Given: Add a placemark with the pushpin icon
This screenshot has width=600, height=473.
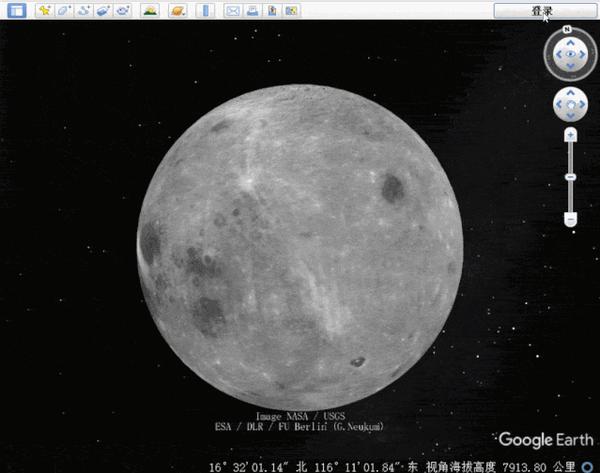Looking at the screenshot, I should pos(45,11).
